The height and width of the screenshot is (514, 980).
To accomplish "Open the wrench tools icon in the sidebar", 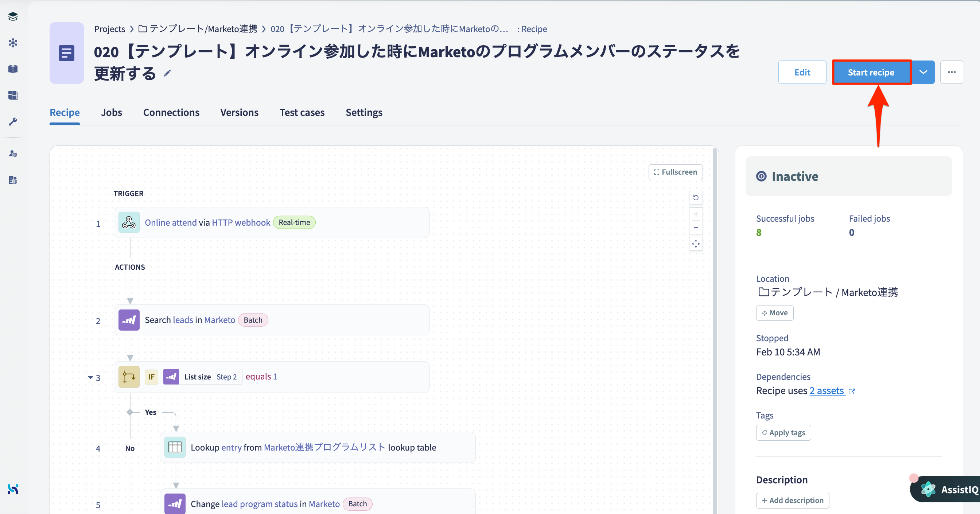I will 13,121.
